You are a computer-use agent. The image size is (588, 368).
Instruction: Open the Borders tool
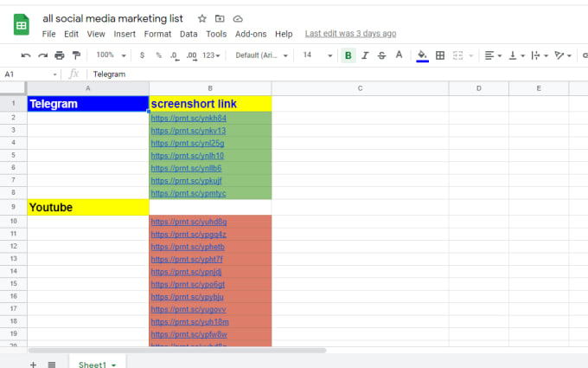pos(440,55)
